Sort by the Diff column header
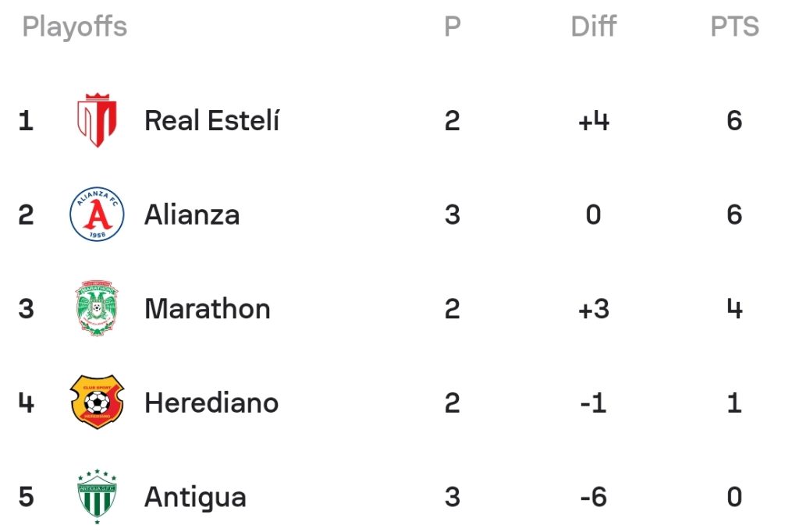799x532 pixels. point(594,26)
